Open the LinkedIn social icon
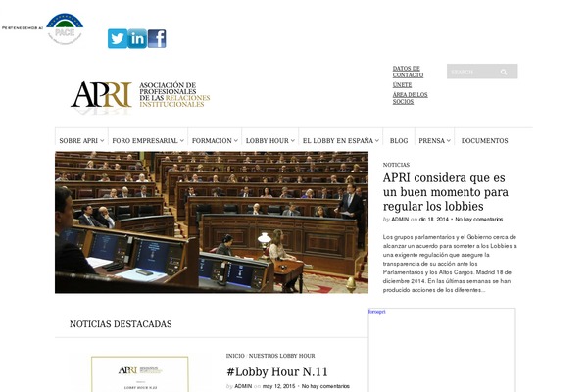588x392 pixels. click(x=137, y=38)
